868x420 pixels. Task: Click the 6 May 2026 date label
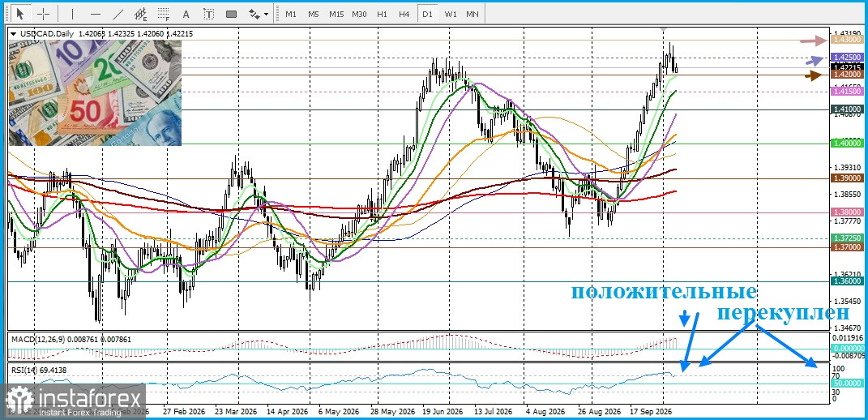pos(338,412)
